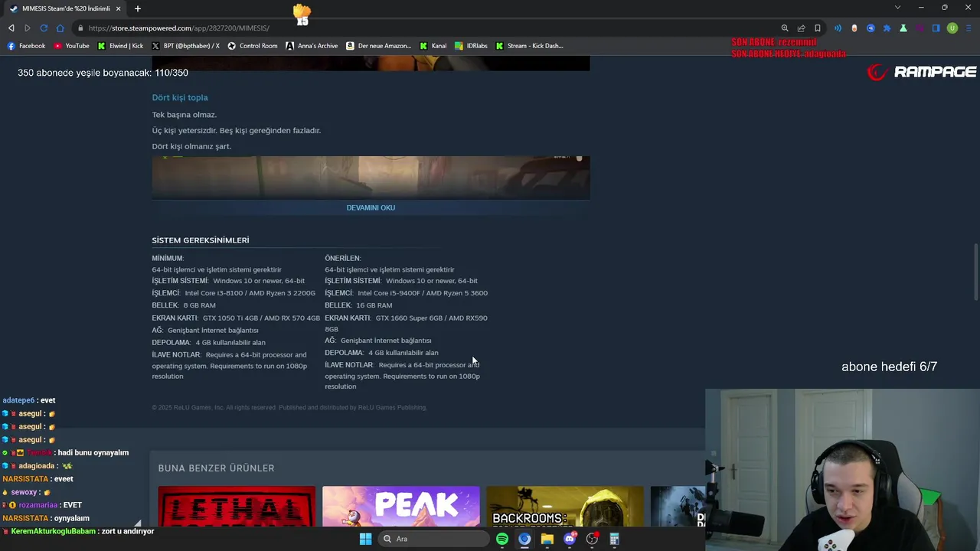This screenshot has height=551, width=980.
Task: Open OBS Studio from the taskbar
Action: pos(592,539)
